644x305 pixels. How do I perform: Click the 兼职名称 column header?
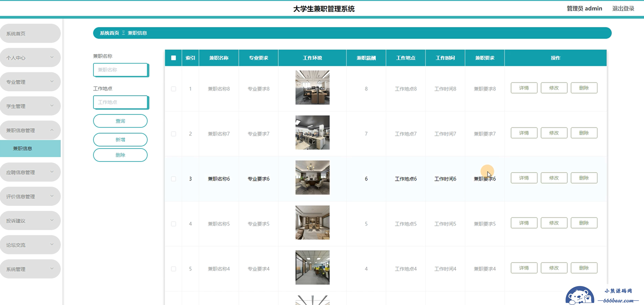219,58
